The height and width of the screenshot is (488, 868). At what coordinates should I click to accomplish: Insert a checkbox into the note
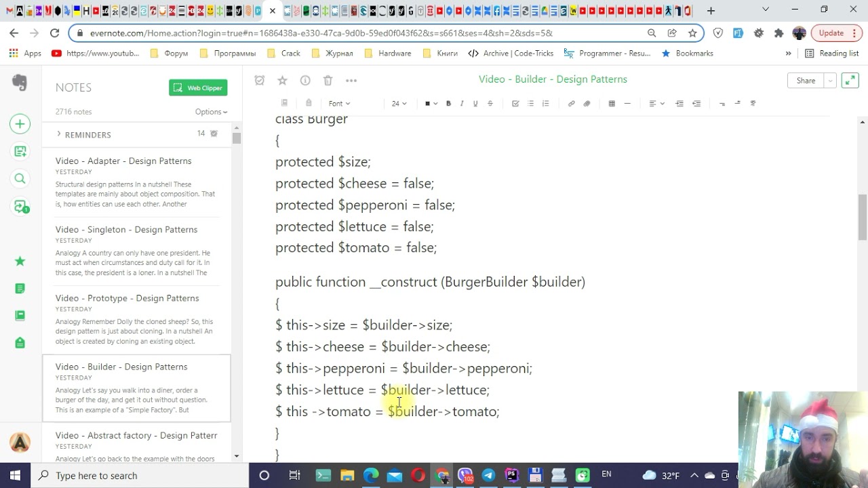(515, 104)
